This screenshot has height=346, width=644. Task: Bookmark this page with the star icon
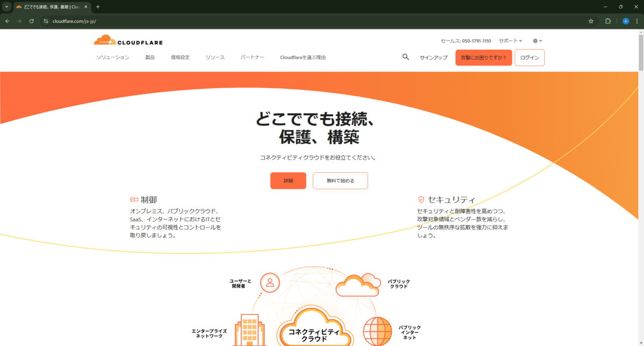click(591, 21)
